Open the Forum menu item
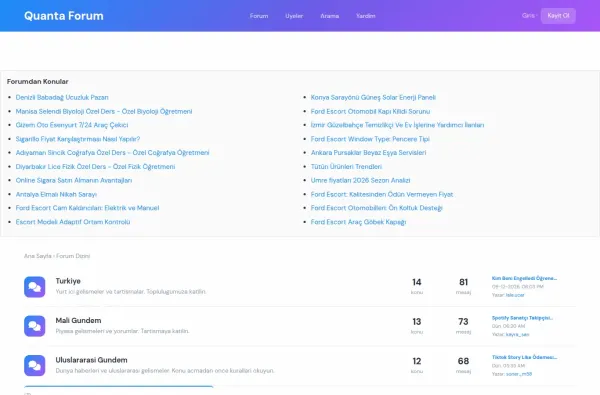The width and height of the screenshot is (600, 395). [259, 16]
